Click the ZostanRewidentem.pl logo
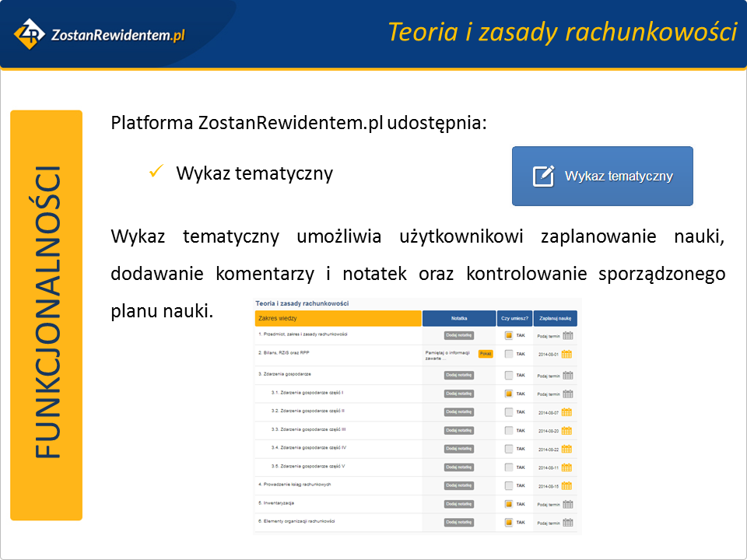 pos(99,34)
